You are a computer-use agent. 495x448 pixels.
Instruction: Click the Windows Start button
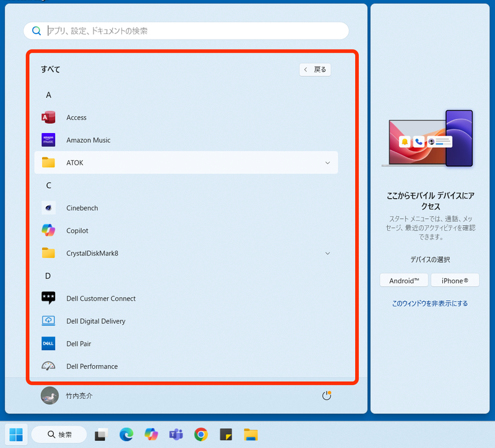coord(16,435)
